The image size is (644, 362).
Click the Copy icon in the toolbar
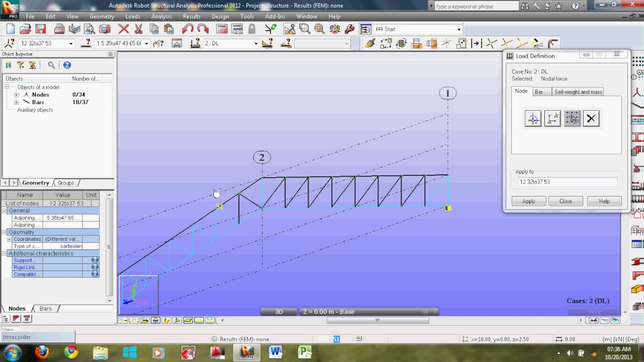[x=154, y=29]
